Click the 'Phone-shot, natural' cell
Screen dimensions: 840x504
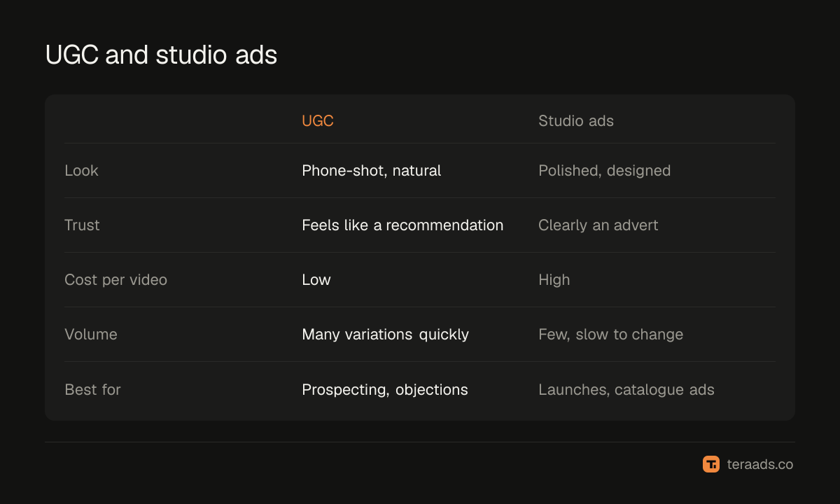372,171
